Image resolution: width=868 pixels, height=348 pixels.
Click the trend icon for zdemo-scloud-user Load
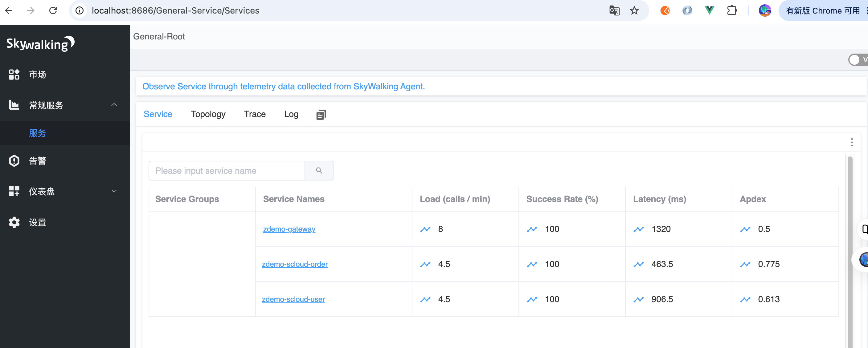click(x=425, y=299)
